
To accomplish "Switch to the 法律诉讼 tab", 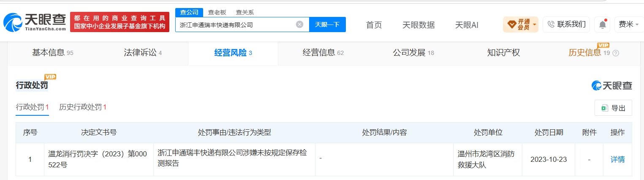I will pyautogui.click(x=143, y=53).
